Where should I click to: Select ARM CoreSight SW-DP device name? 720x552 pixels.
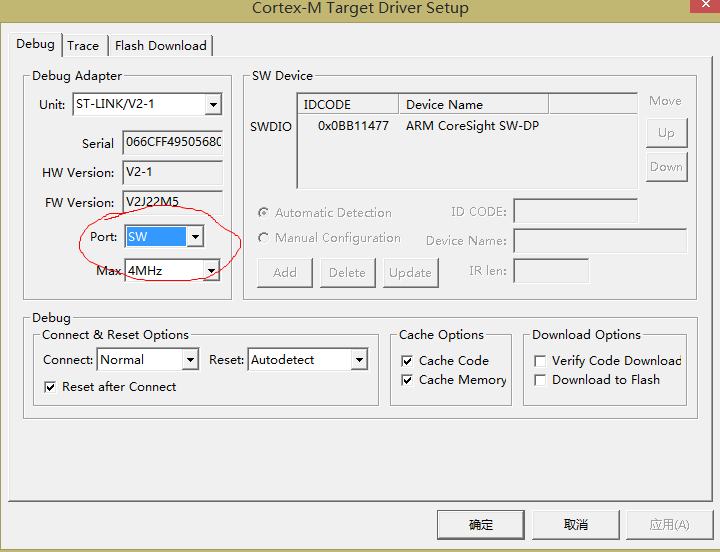tap(472, 126)
